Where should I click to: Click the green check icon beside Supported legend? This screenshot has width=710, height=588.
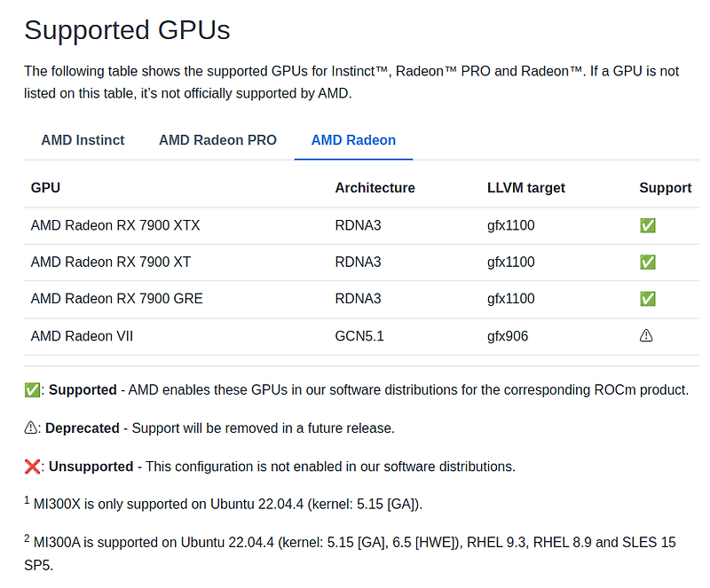click(x=32, y=390)
